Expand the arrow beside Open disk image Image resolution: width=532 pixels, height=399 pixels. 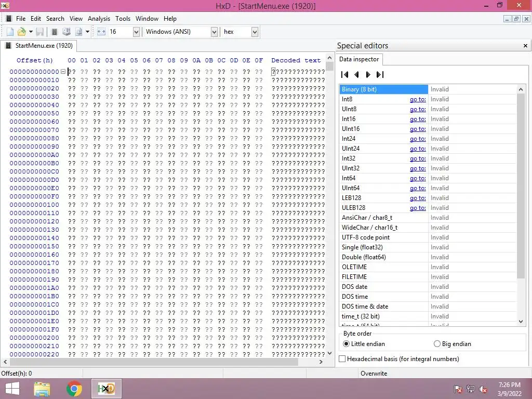coord(87,32)
